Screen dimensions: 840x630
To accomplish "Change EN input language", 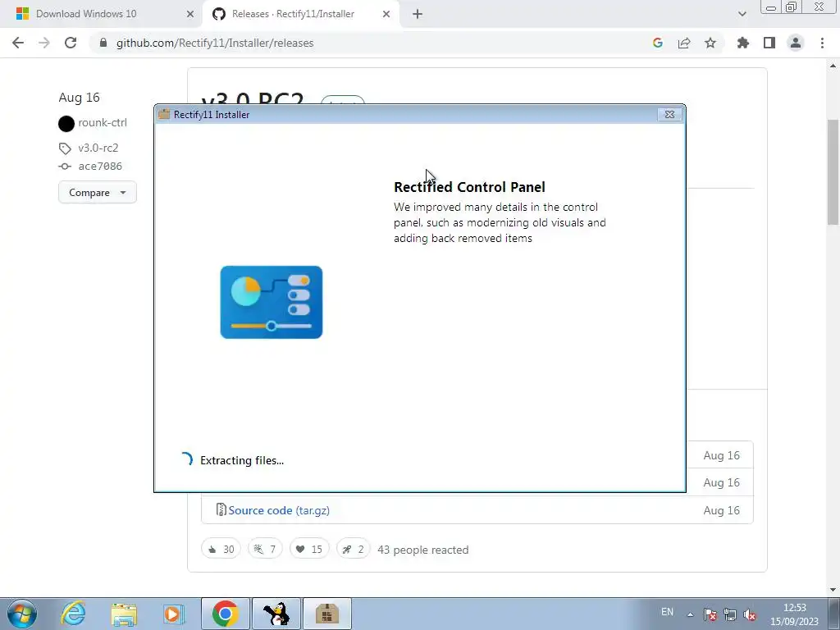I will pos(667,612).
